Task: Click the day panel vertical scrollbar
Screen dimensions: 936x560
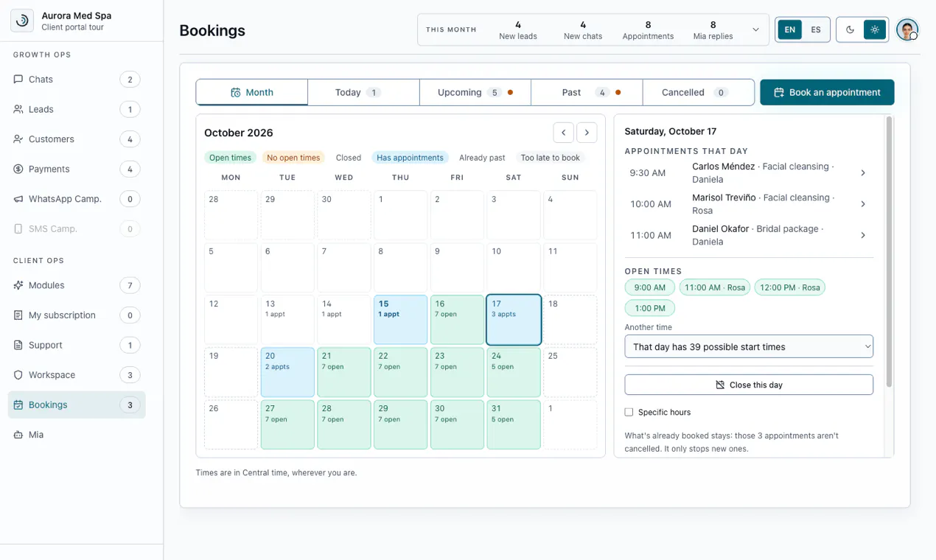Action: click(x=889, y=251)
